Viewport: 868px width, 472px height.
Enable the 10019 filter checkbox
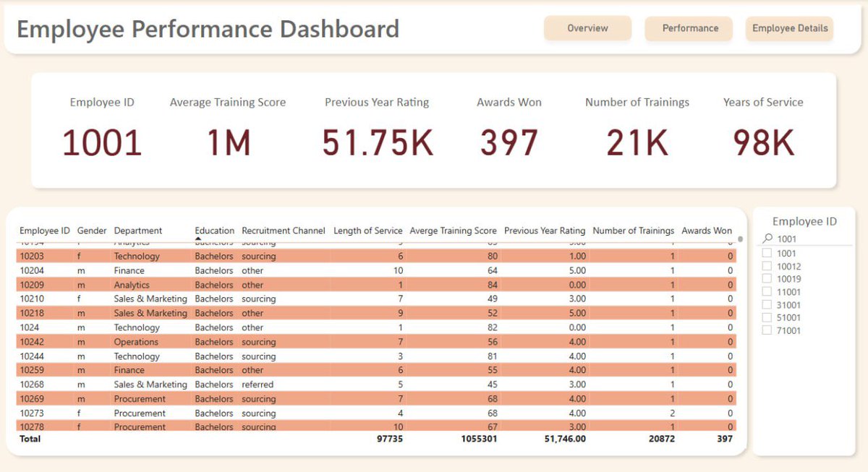[x=766, y=278]
